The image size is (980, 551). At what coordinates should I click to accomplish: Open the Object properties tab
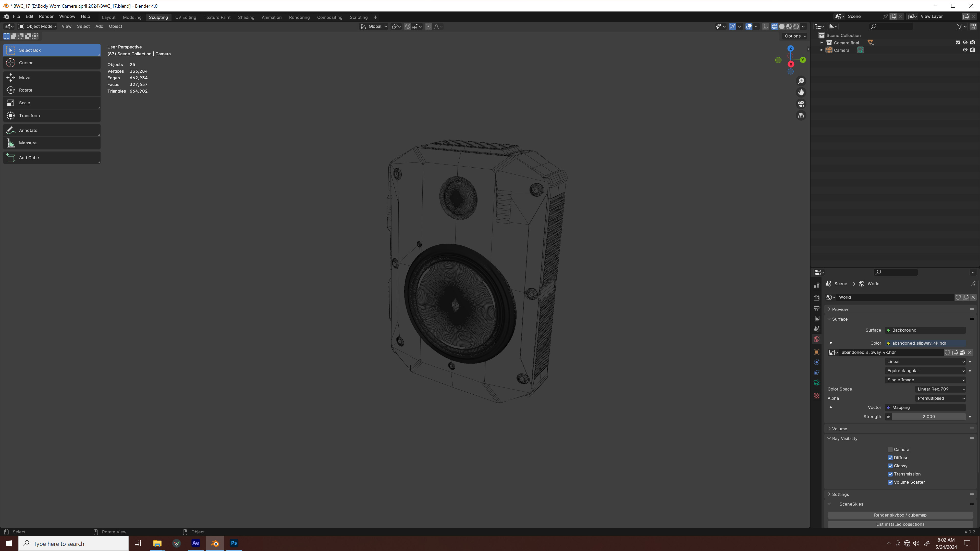tap(816, 352)
